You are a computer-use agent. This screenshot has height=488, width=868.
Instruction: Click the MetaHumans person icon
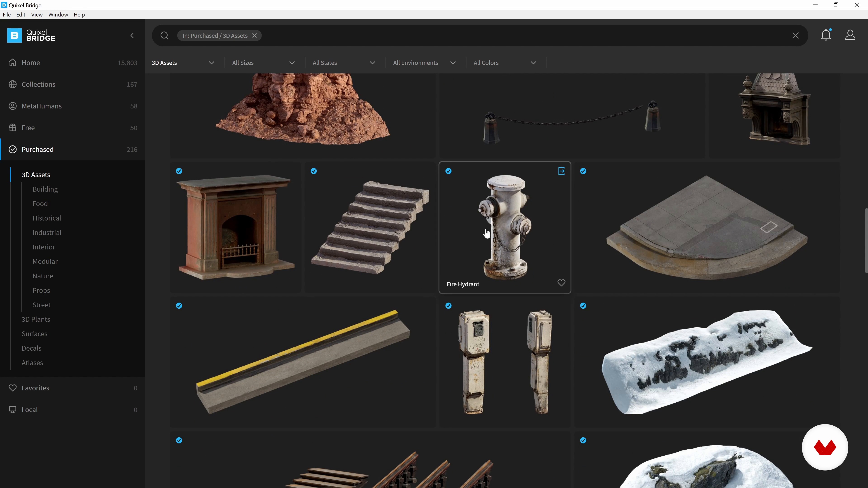pos(13,106)
